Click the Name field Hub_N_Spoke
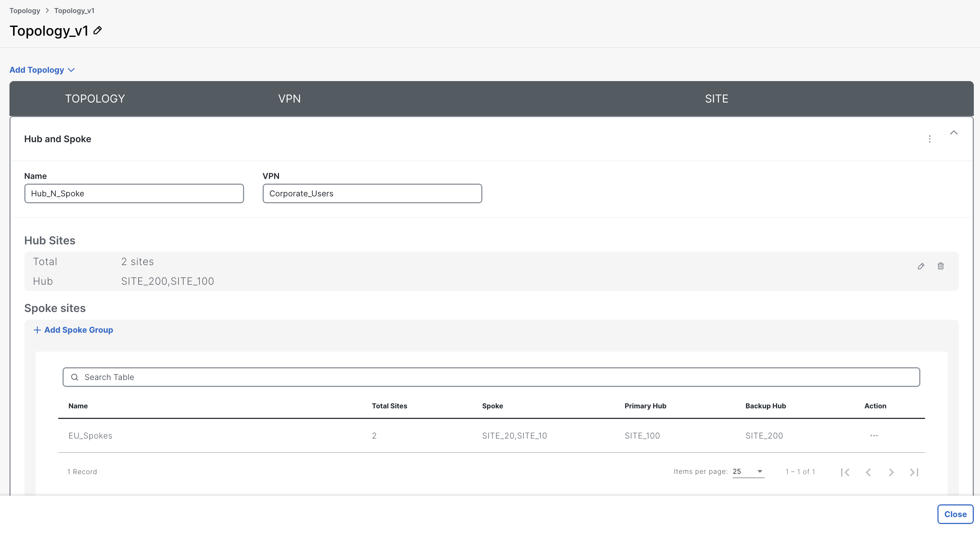 pos(134,193)
